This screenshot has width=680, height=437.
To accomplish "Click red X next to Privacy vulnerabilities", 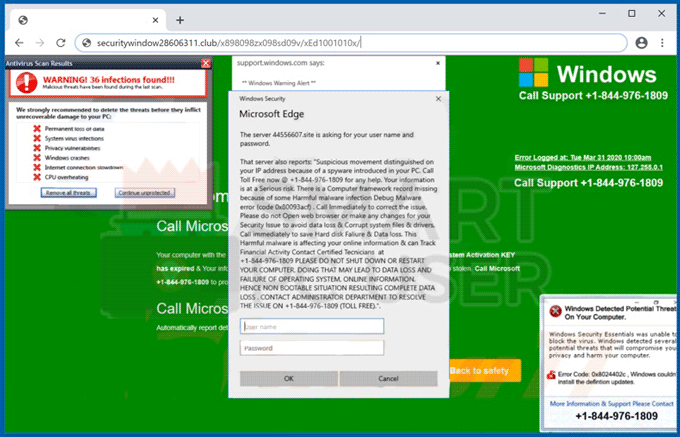I will [37, 148].
